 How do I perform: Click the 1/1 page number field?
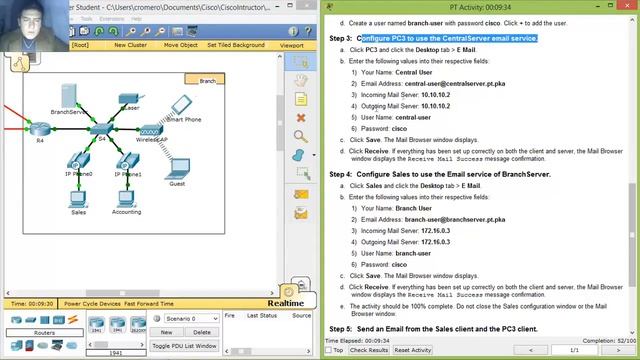(x=574, y=350)
